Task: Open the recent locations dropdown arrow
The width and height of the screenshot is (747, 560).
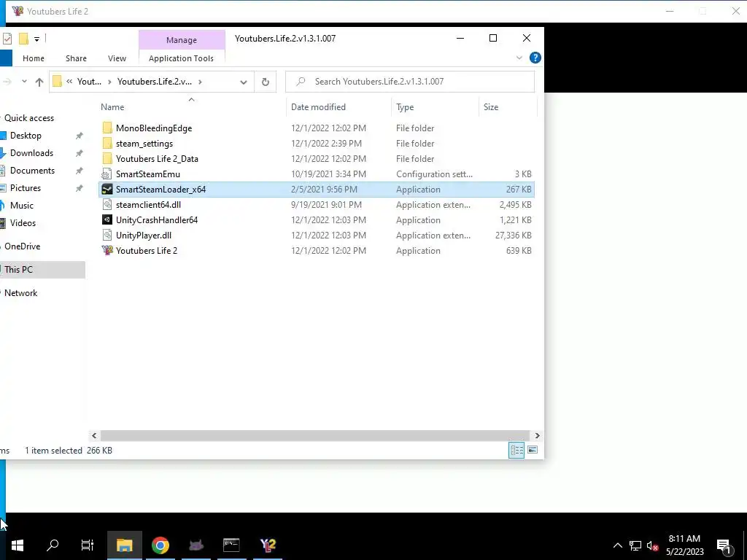Action: [x=24, y=82]
